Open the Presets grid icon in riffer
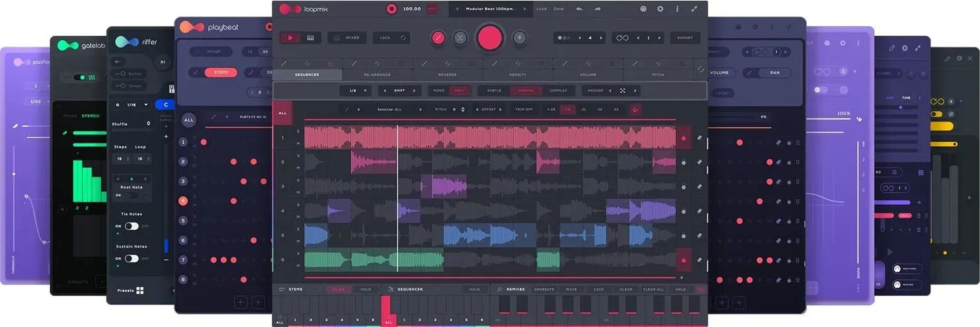980x327 pixels. 140,290
